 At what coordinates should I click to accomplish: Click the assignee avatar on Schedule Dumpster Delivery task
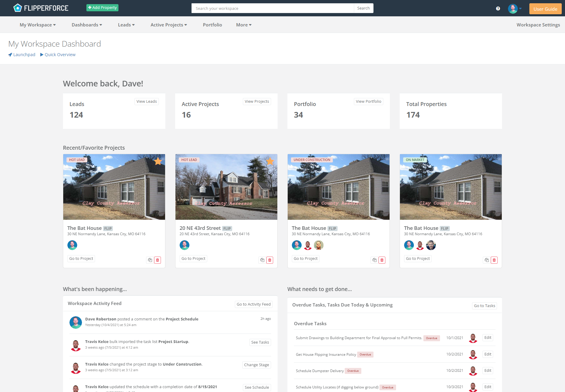473,371
